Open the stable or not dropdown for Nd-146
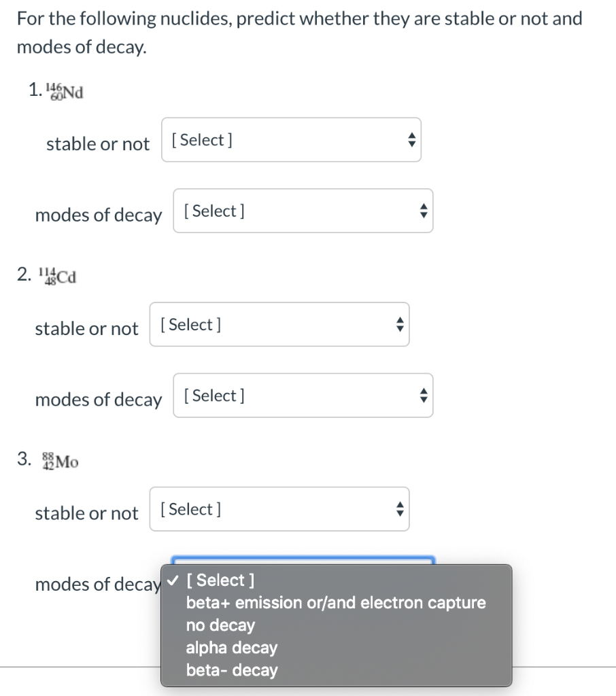This screenshot has height=696, width=616. [291, 139]
